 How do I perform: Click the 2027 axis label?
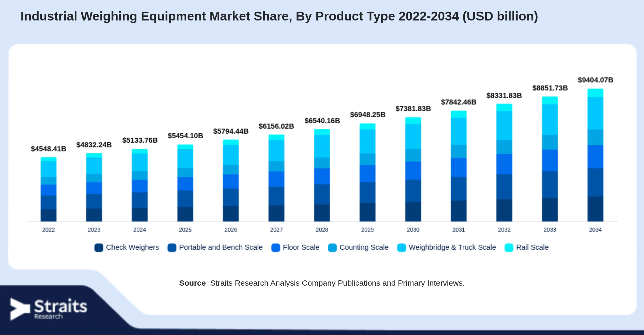pos(276,230)
